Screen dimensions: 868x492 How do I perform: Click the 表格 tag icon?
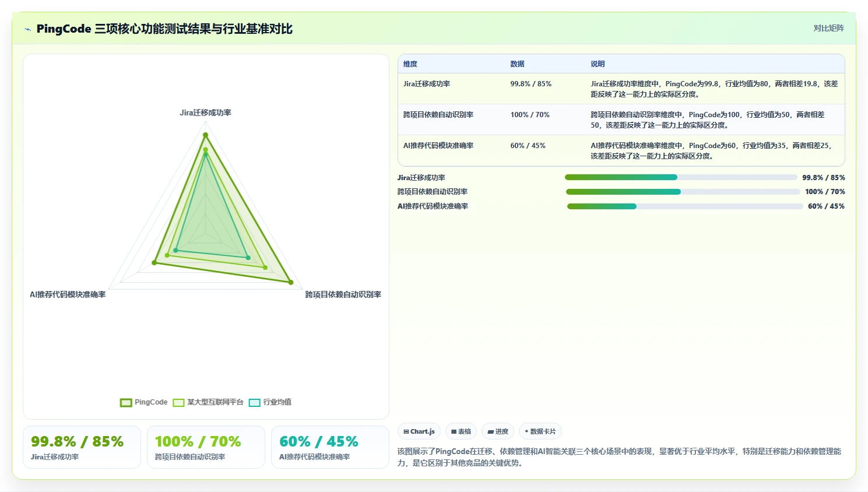tap(454, 432)
